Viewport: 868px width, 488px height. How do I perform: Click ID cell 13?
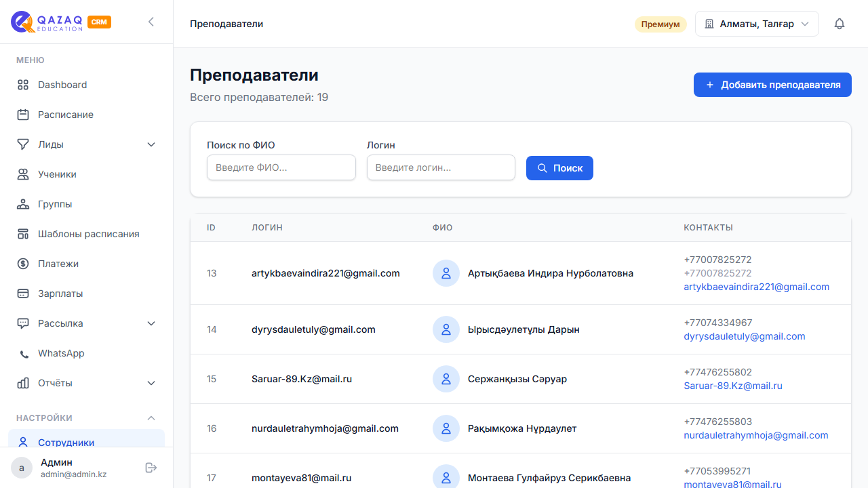pos(212,273)
